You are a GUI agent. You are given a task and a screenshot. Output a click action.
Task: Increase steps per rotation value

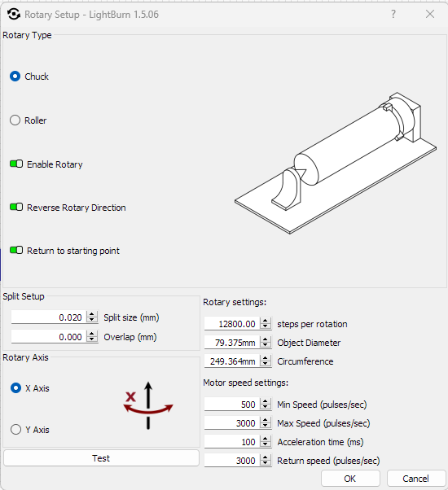265,321
